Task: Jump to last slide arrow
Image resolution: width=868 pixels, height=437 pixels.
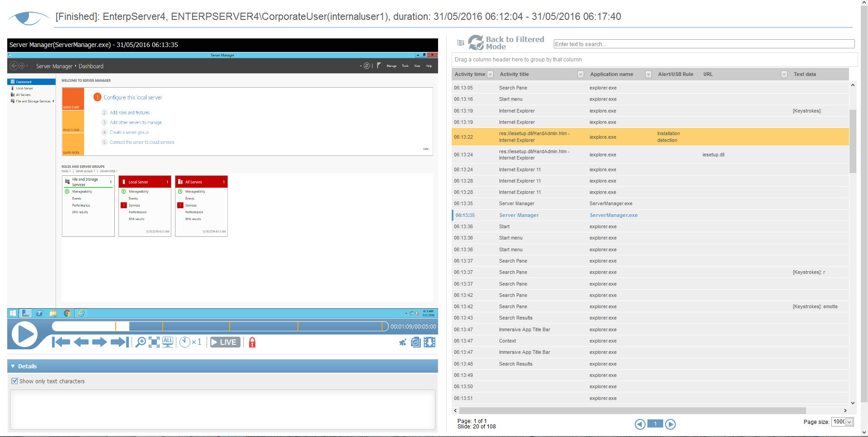Action: click(x=120, y=342)
